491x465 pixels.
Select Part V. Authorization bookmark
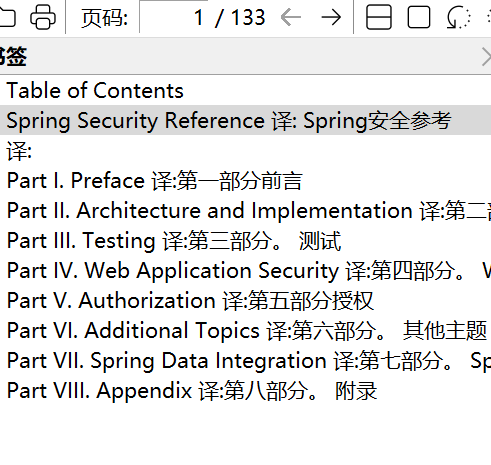[x=190, y=301]
